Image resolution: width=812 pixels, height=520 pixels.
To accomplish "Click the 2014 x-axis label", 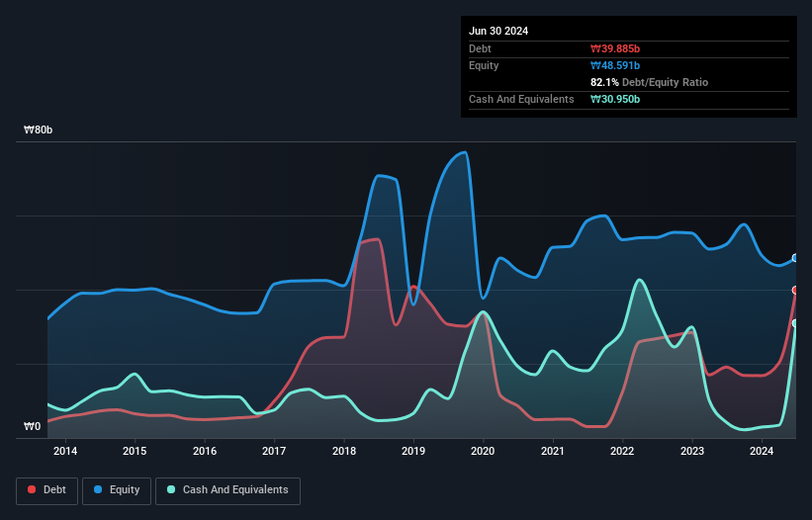I will [65, 451].
